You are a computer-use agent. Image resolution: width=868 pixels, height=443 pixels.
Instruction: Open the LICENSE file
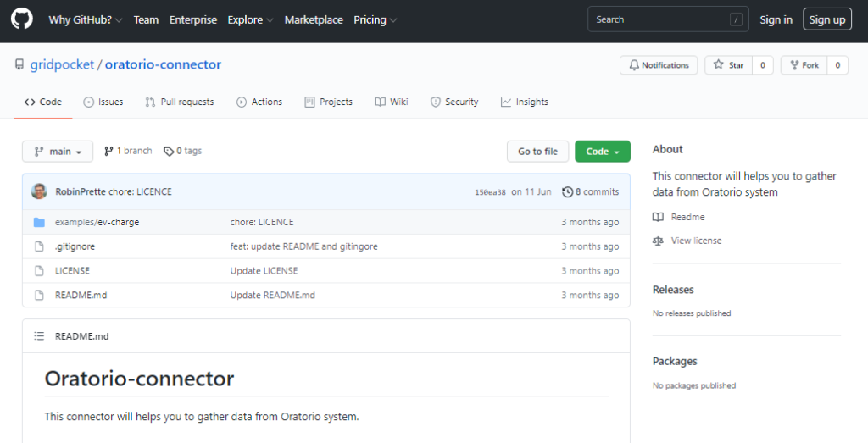click(73, 271)
